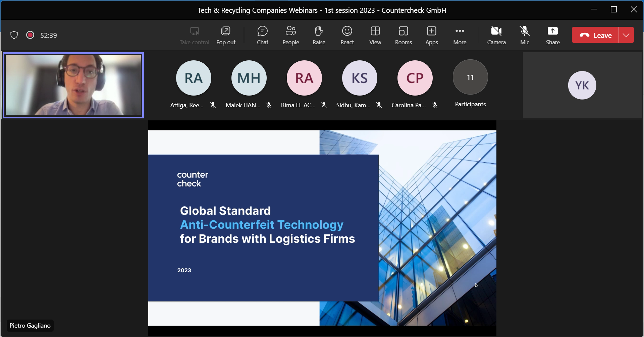Unmute the Mic
Screen dimensions: 644x337
[524, 35]
